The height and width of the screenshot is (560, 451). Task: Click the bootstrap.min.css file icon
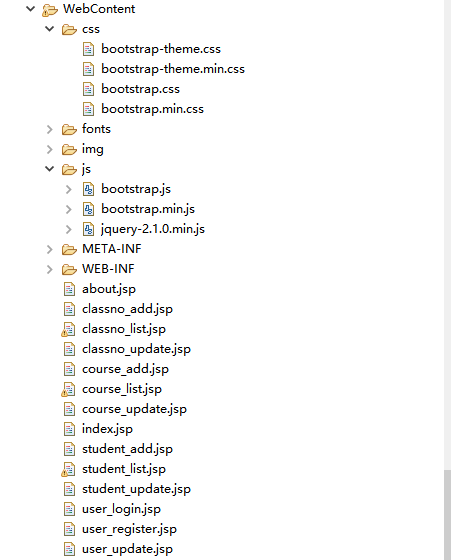click(x=88, y=109)
